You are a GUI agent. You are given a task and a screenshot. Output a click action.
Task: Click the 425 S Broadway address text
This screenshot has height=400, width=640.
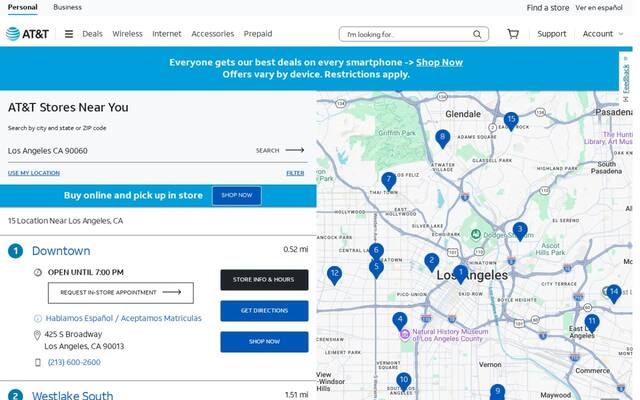(73, 334)
